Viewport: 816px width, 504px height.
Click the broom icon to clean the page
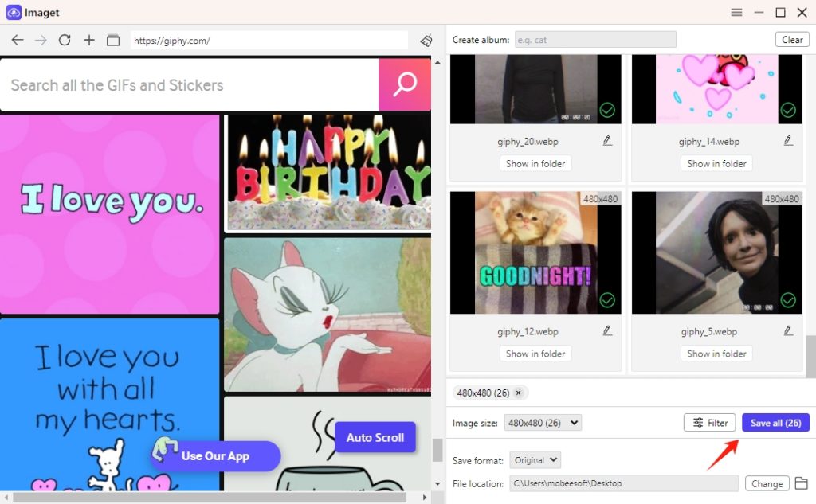426,39
